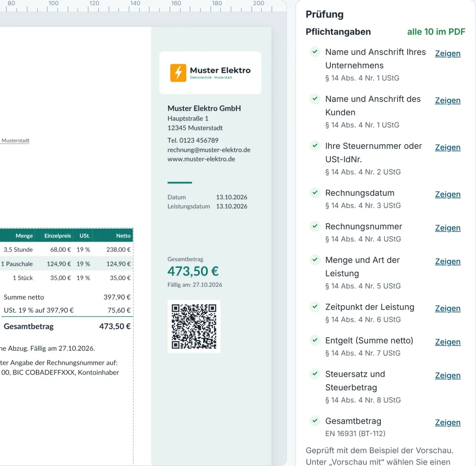Click Zeigen for 'Zeitpunkt der Leistung'

point(447,308)
